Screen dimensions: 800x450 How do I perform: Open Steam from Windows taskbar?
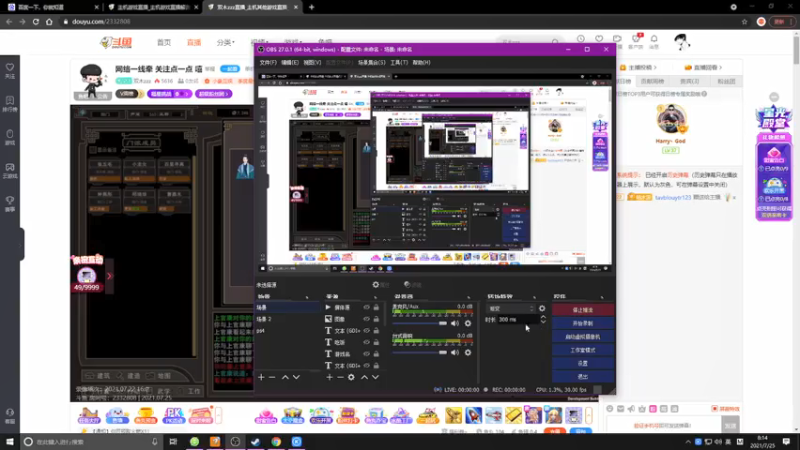[256, 442]
